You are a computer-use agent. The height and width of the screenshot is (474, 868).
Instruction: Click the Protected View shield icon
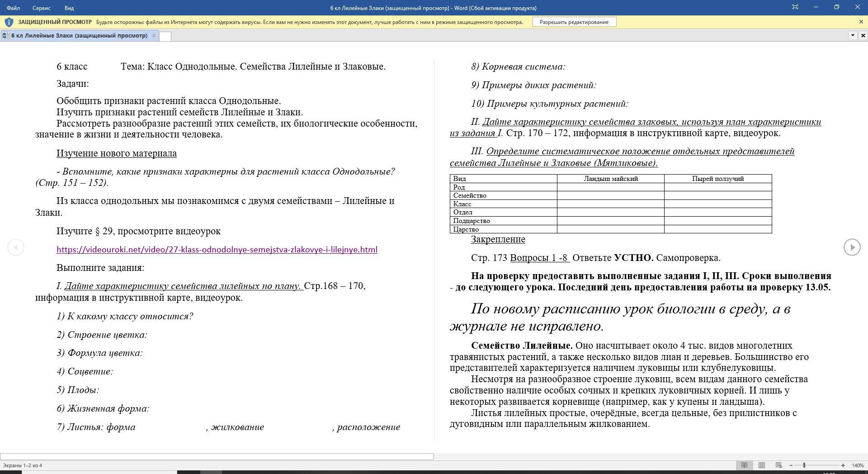(x=9, y=22)
